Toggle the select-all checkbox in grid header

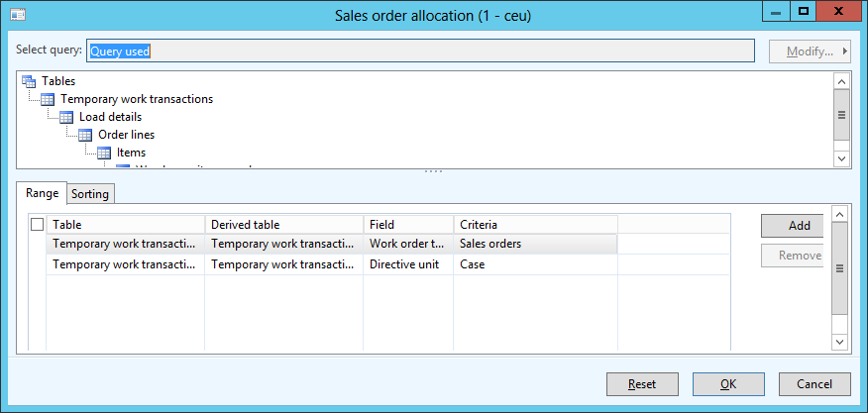38,225
